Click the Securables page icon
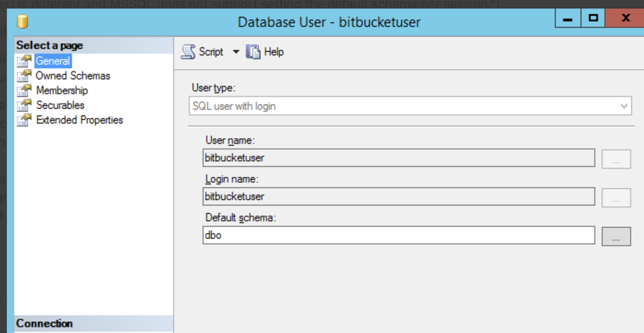Viewport: 644px width, 333px height. 25,105
